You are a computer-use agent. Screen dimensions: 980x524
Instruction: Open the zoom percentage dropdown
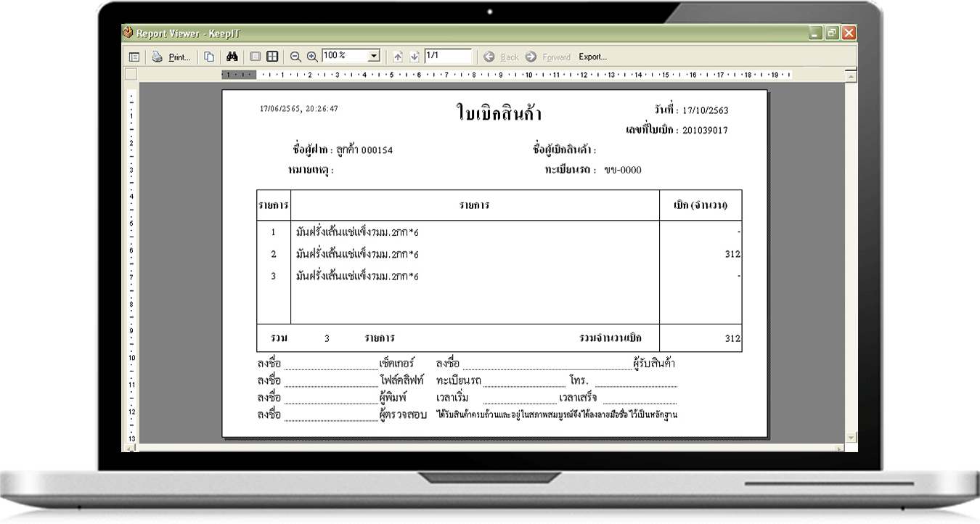[374, 57]
